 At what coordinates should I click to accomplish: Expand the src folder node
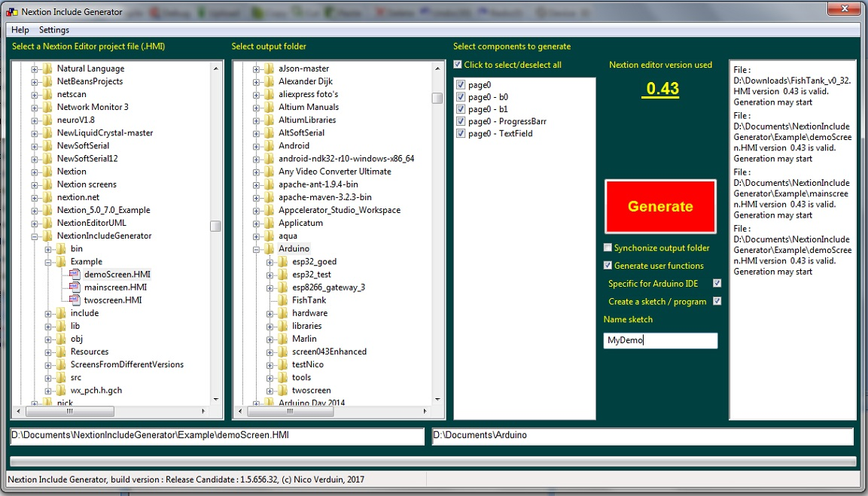click(47, 378)
